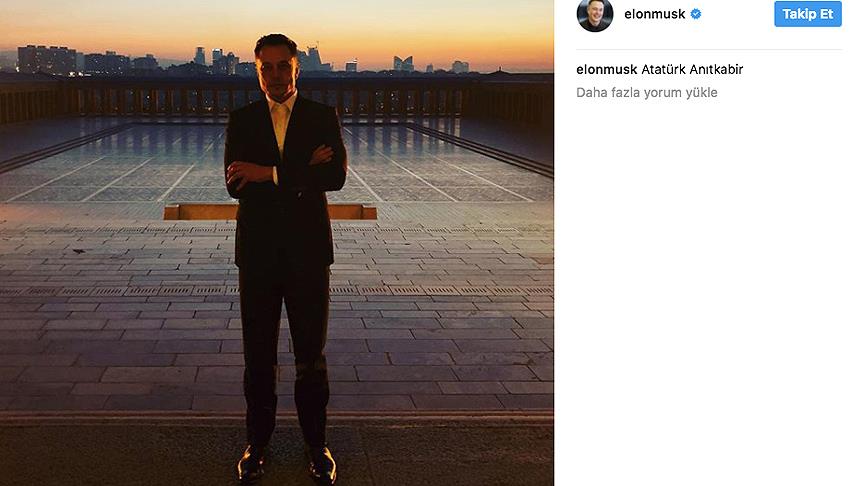
Task: Click the man standing in the photo
Action: point(284,250)
